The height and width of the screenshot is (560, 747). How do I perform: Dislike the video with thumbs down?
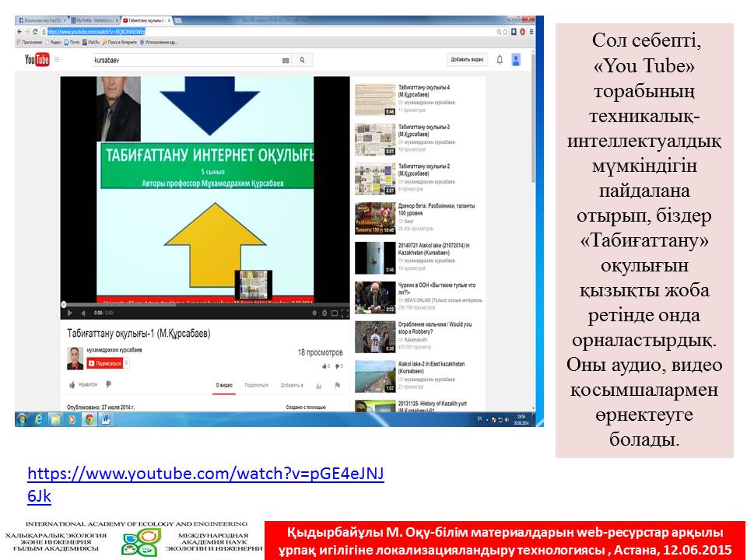pyautogui.click(x=109, y=384)
